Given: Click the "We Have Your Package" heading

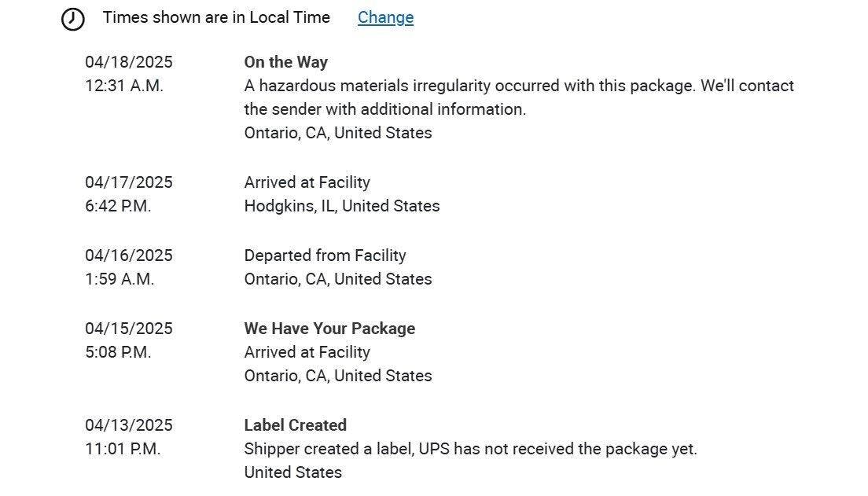Looking at the screenshot, I should point(329,329).
